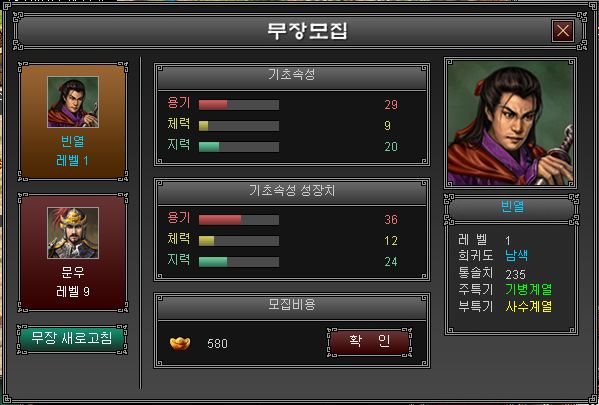Click the 용기 bar in 기초속성 성장치

[x=239, y=220]
